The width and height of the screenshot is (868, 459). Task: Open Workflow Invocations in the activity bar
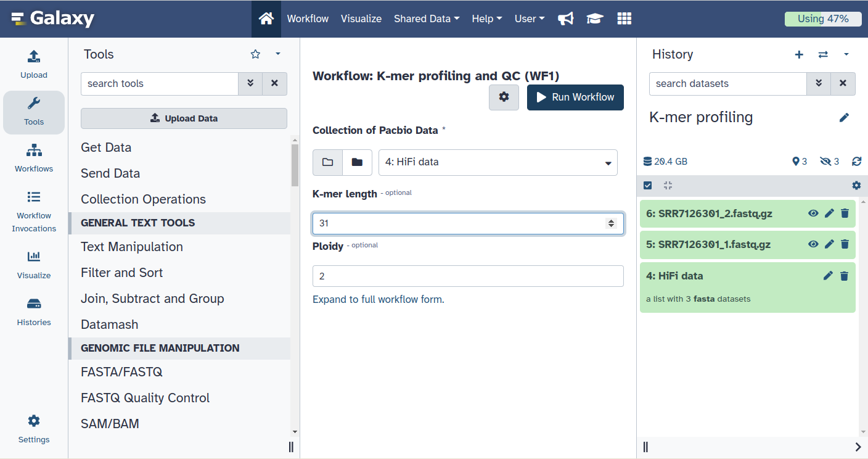[x=34, y=212]
